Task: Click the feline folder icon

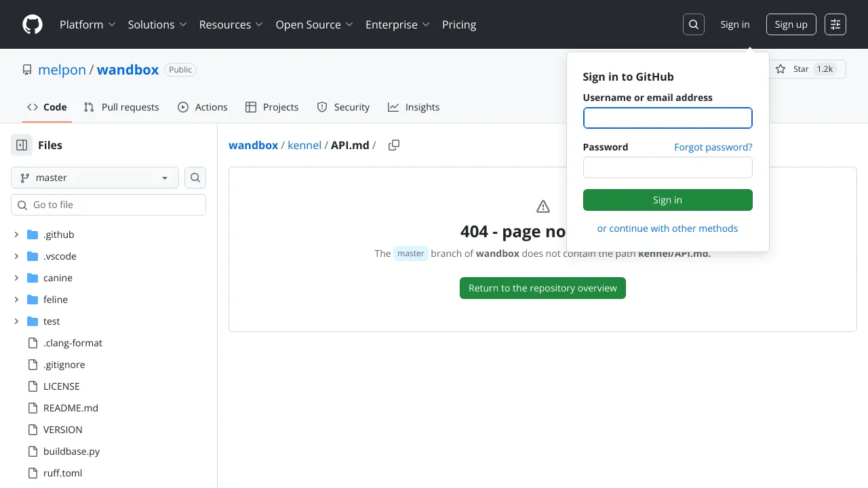Action: click(x=33, y=300)
